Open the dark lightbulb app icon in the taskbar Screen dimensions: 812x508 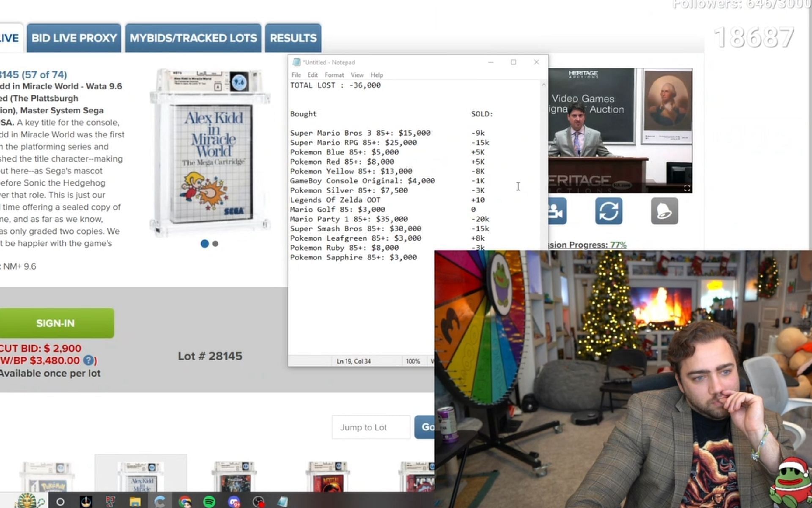click(86, 502)
